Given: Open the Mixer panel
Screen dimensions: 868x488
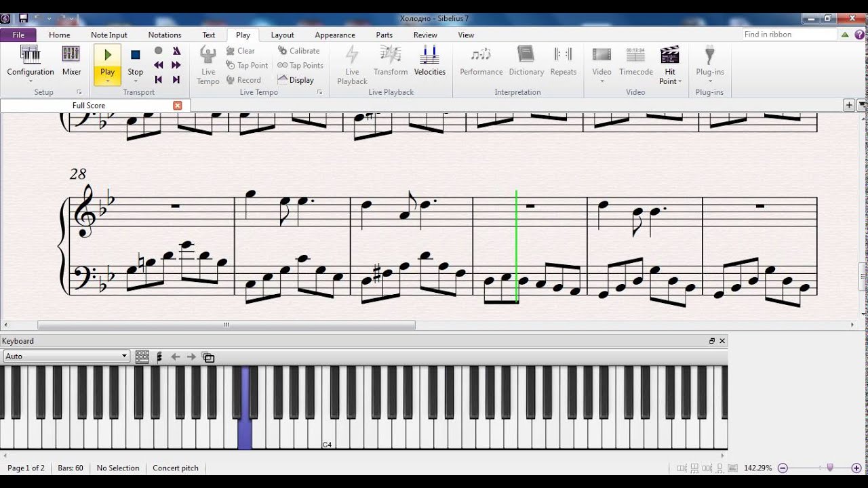Looking at the screenshot, I should pyautogui.click(x=71, y=55).
